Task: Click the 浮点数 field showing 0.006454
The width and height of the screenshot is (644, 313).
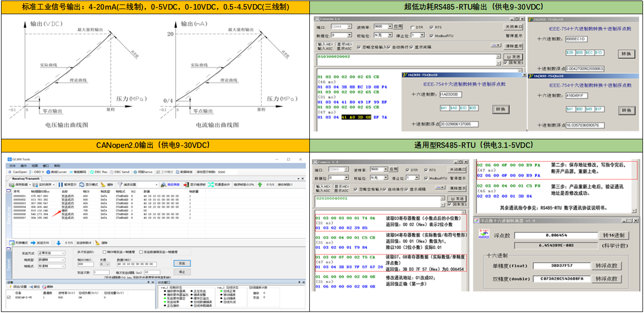Action: (556, 235)
